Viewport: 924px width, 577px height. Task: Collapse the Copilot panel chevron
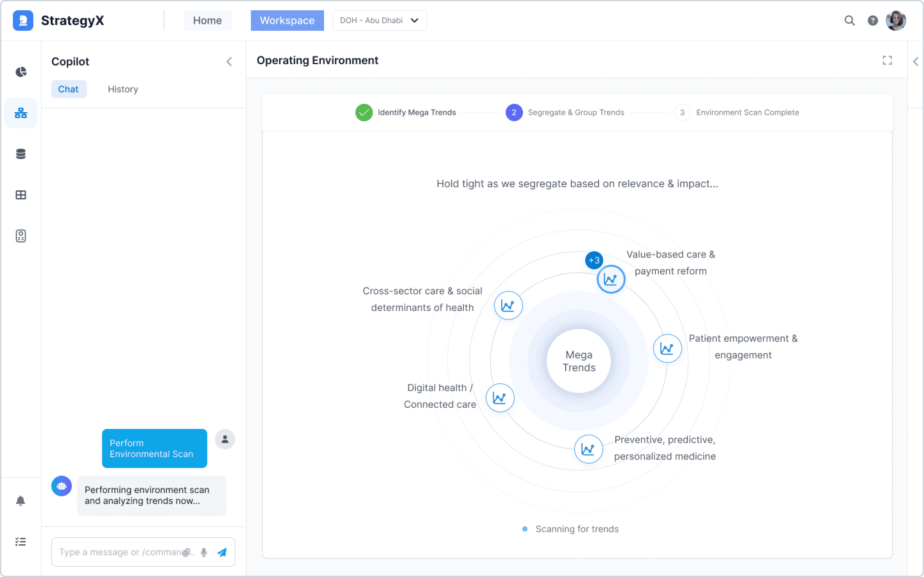tap(229, 61)
